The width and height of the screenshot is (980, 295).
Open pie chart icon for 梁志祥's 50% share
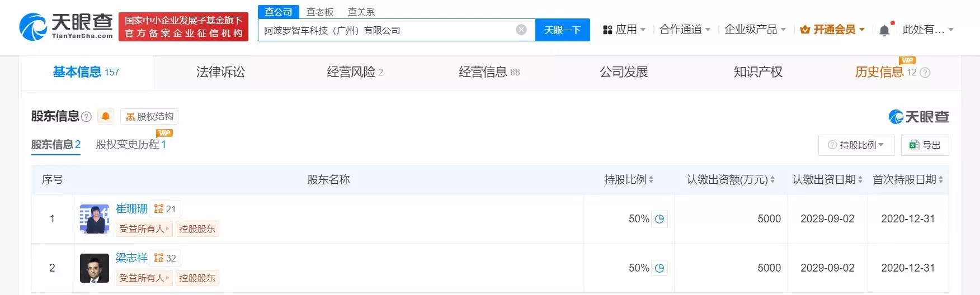[659, 268]
